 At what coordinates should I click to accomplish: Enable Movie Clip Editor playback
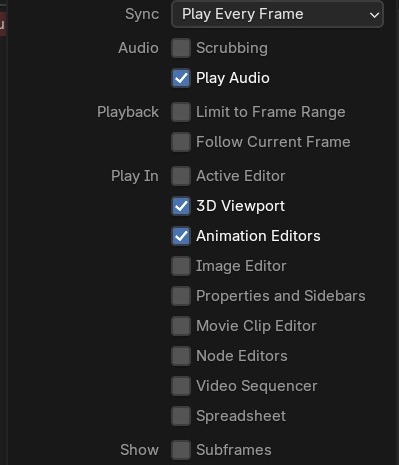(x=181, y=326)
